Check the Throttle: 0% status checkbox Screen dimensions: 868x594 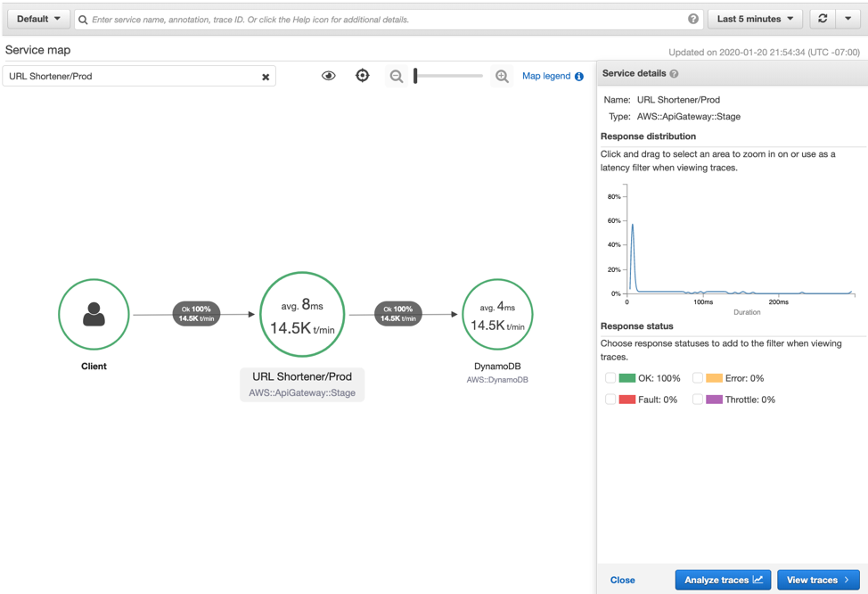tap(698, 400)
